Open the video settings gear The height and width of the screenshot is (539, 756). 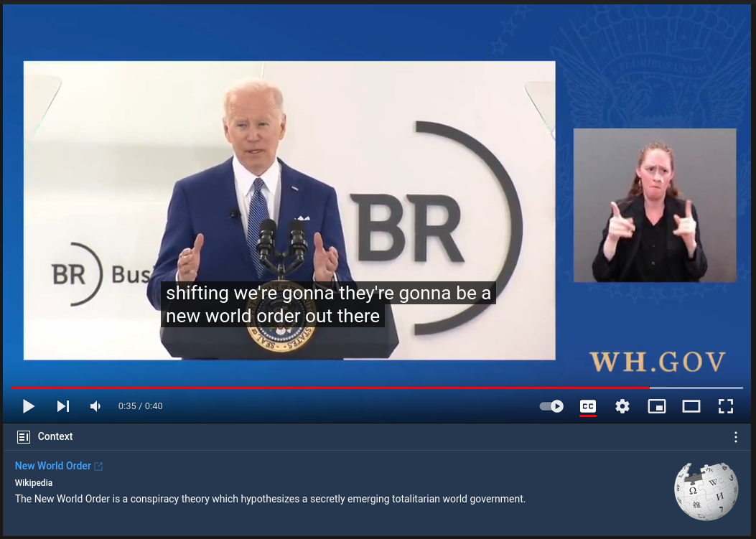(622, 406)
